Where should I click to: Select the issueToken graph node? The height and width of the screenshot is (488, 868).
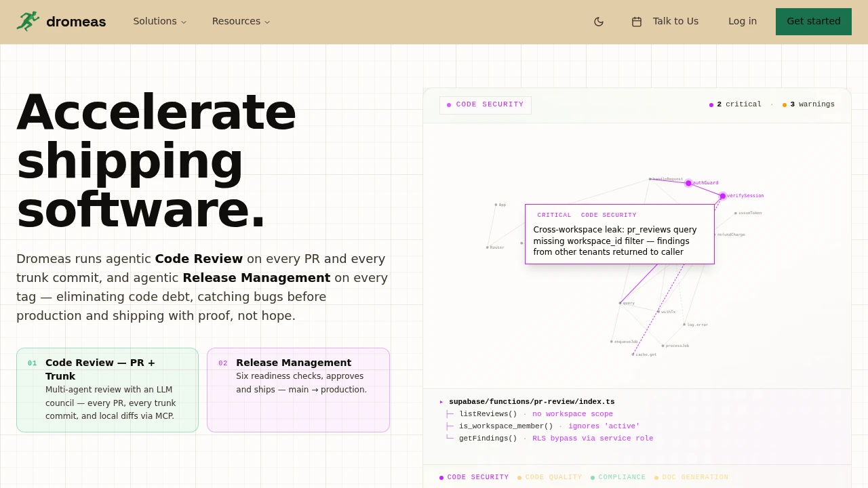coord(735,213)
